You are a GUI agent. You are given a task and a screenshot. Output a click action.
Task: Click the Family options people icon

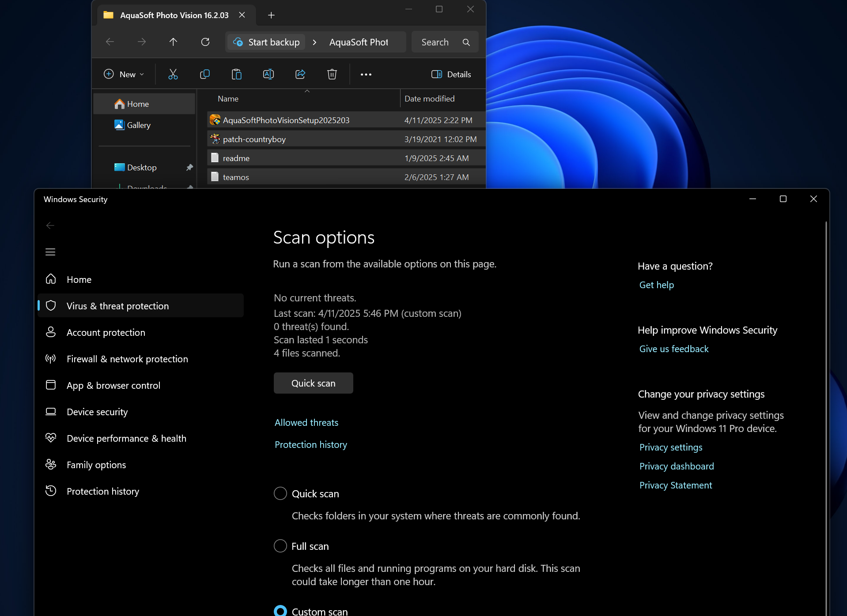tap(51, 464)
